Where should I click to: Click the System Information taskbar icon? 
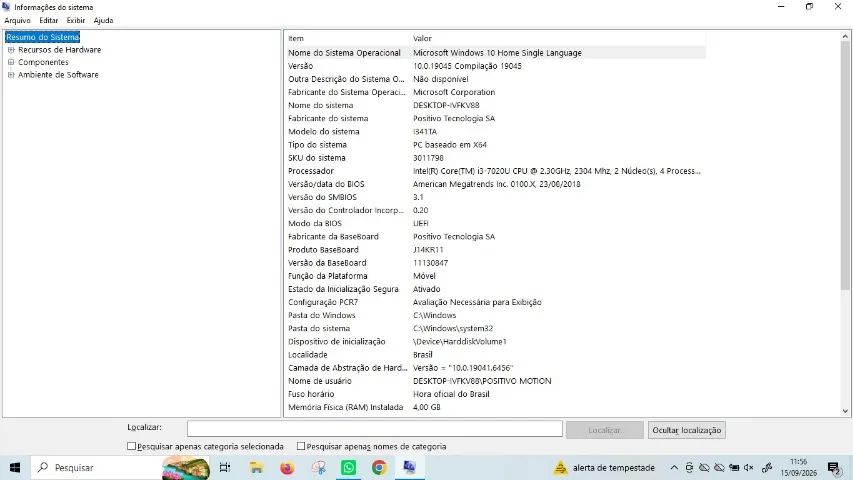[x=410, y=467]
